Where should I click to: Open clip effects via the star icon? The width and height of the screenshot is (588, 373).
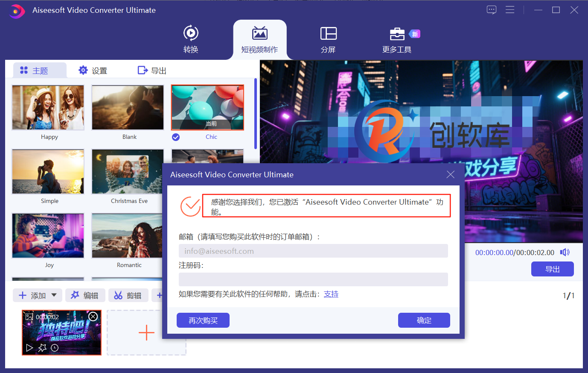42,348
